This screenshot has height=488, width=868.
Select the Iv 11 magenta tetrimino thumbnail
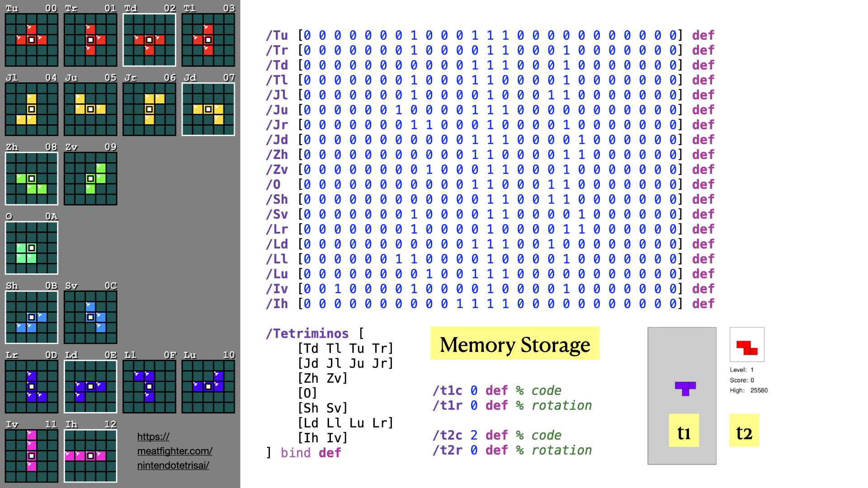click(32, 456)
